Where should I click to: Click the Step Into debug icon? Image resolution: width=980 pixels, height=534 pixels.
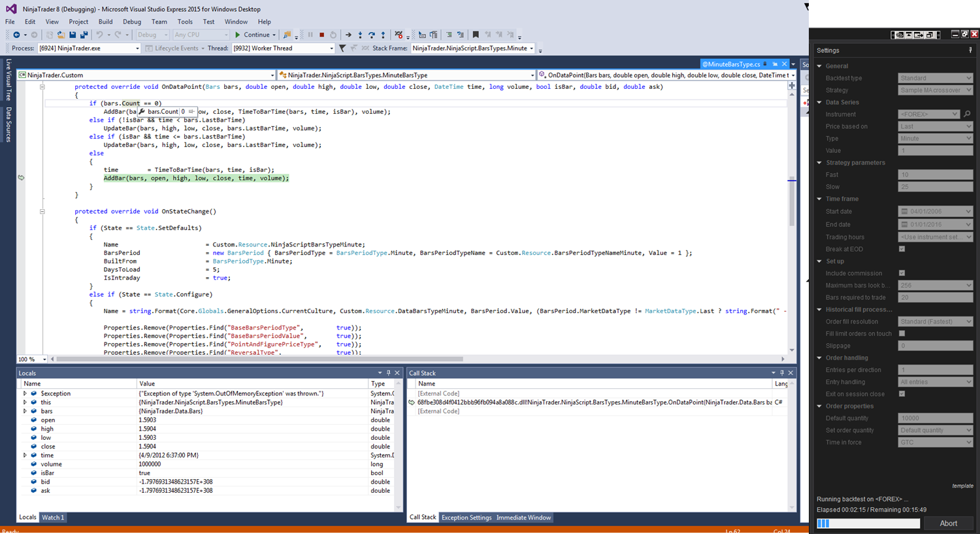coord(360,35)
